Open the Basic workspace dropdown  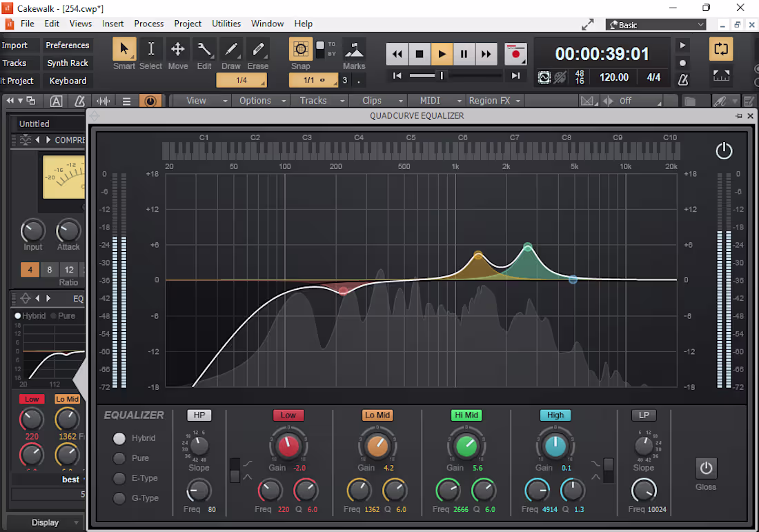pyautogui.click(x=655, y=25)
